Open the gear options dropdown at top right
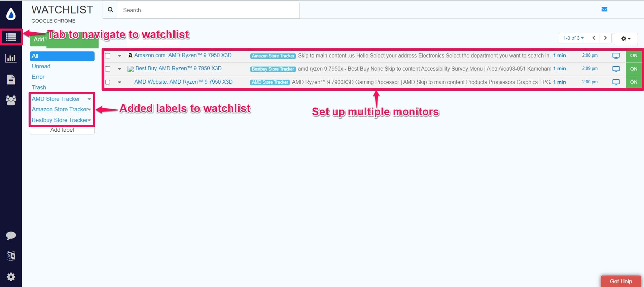 (x=625, y=39)
